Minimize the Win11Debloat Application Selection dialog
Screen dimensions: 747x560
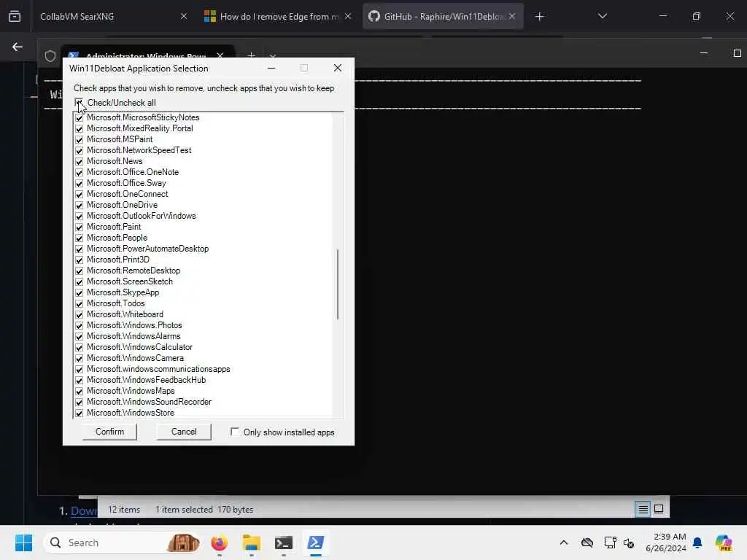click(271, 68)
